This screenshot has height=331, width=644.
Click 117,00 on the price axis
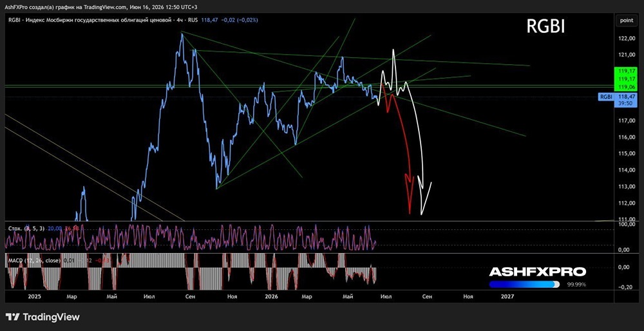pyautogui.click(x=627, y=120)
